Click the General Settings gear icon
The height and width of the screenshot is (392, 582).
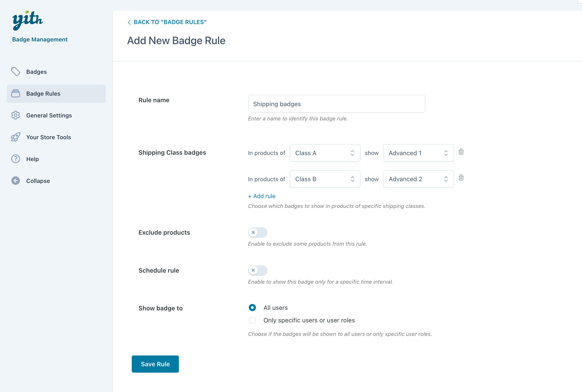tap(15, 115)
